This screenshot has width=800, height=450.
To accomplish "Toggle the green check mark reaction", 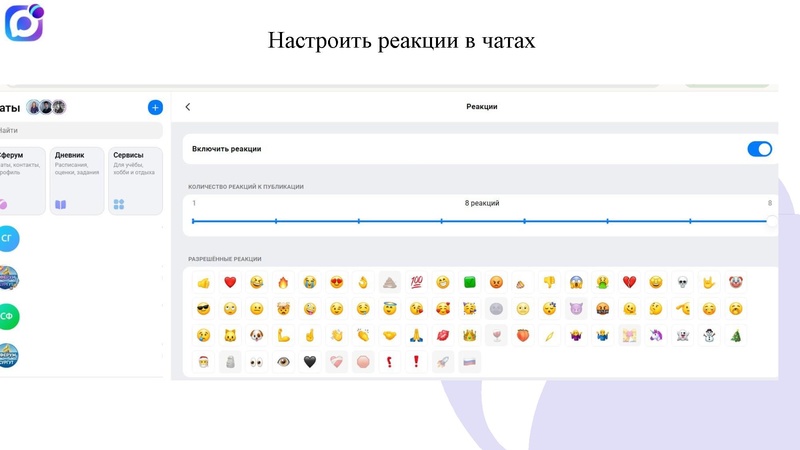I will (x=469, y=282).
